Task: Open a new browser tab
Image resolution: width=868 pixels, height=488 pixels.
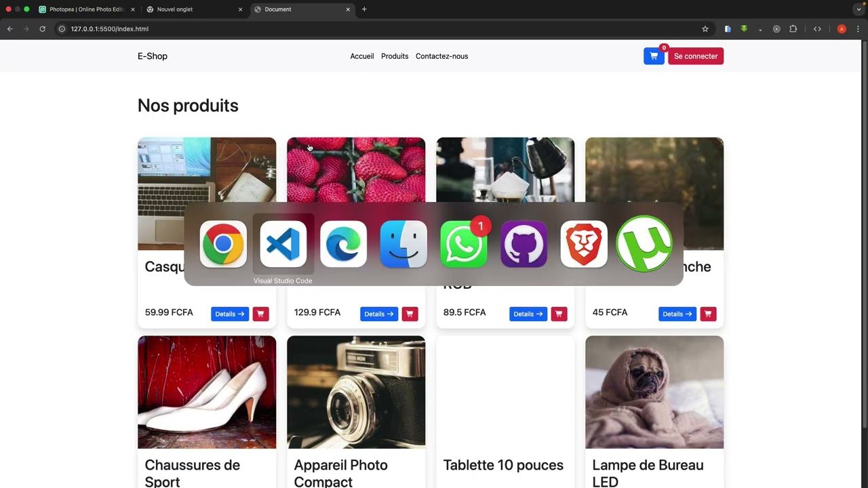Action: (x=364, y=9)
